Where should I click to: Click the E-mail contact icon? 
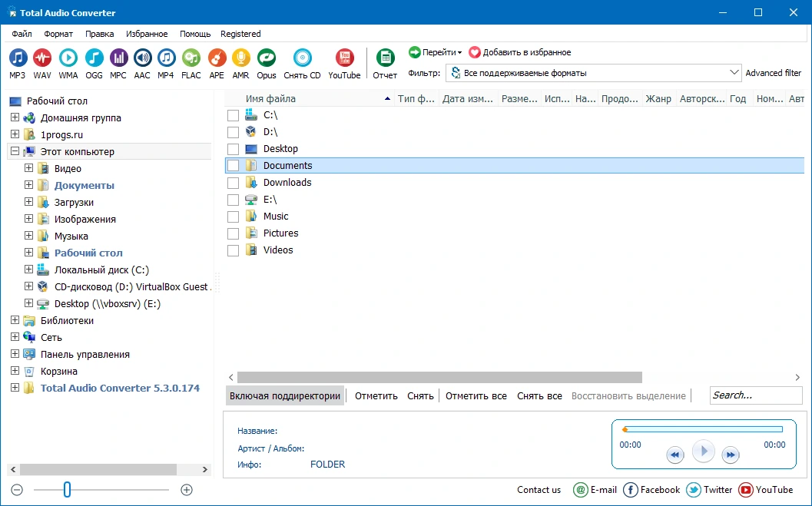[x=581, y=489]
